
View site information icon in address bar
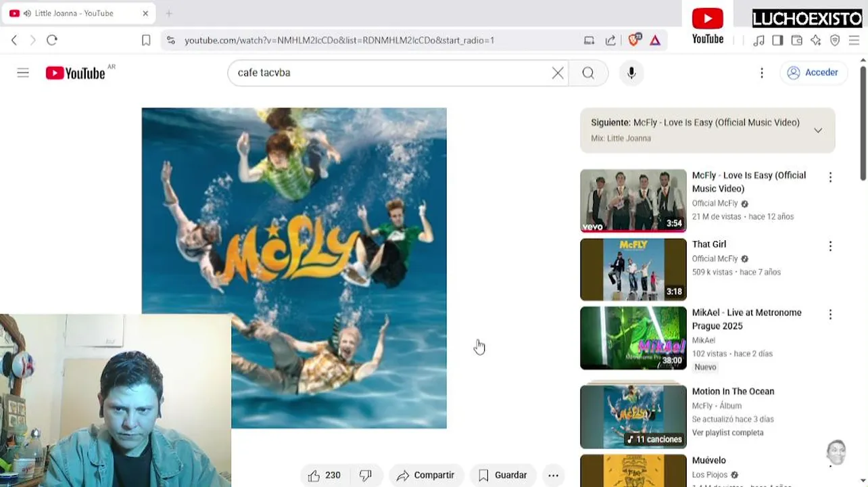pos(170,41)
